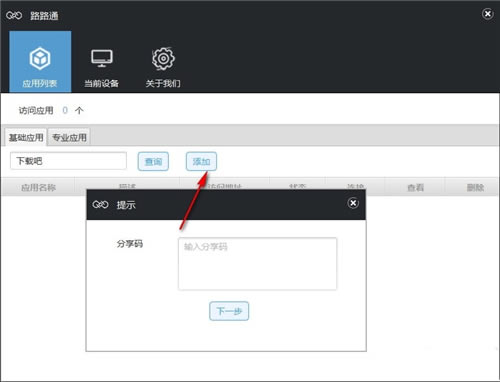Click the 输入分享码 text area
This screenshot has height=382, width=500.
click(257, 264)
